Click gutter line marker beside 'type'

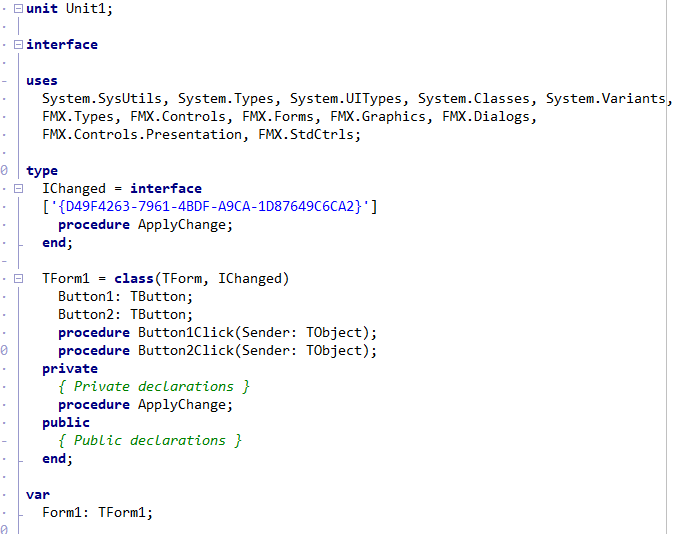coord(4,170)
